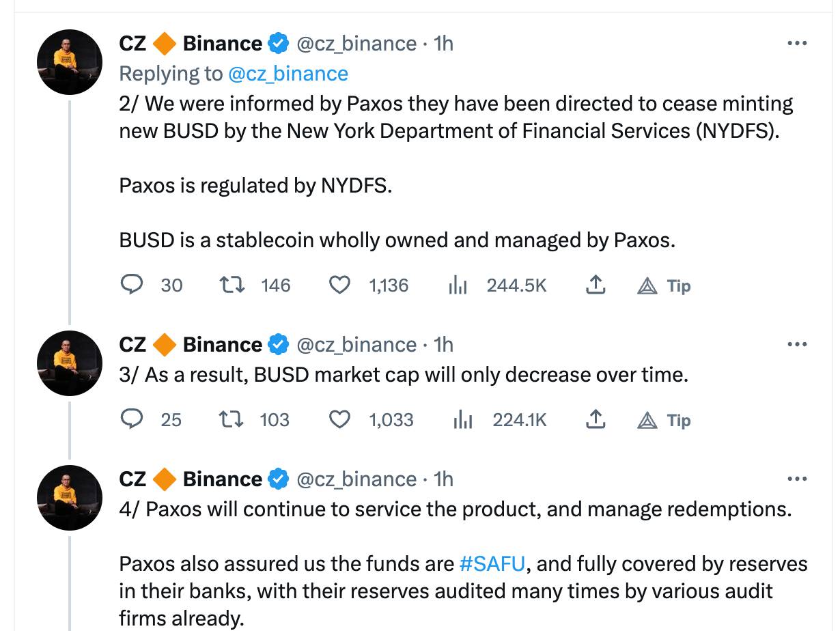Screen dimensions: 840x631
Task: Open the @cz_binance handle on the 3/ tweet
Action: (356, 345)
